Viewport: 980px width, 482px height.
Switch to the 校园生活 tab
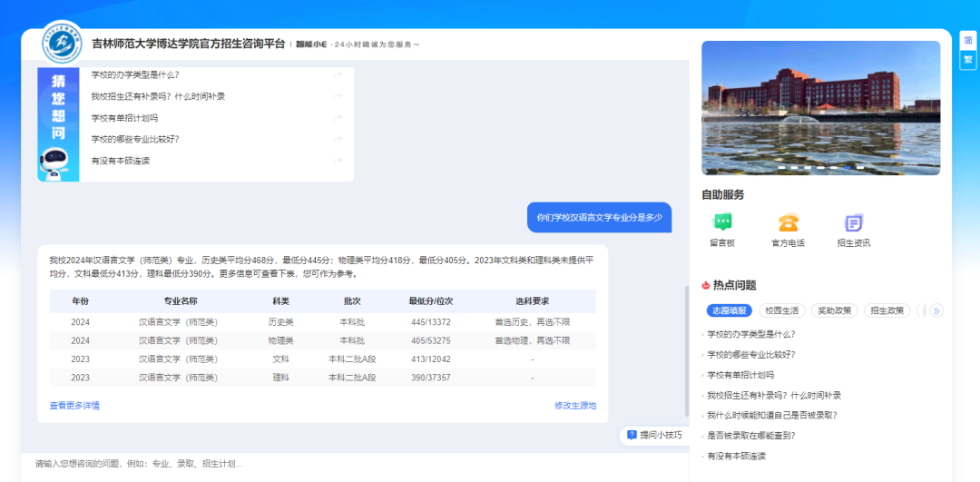pos(781,310)
